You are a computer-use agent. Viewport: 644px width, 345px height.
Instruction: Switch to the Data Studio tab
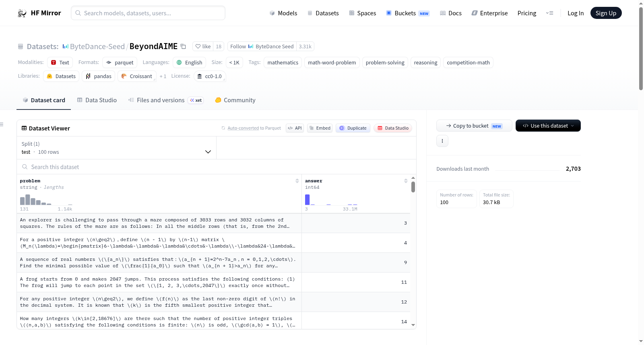point(97,100)
